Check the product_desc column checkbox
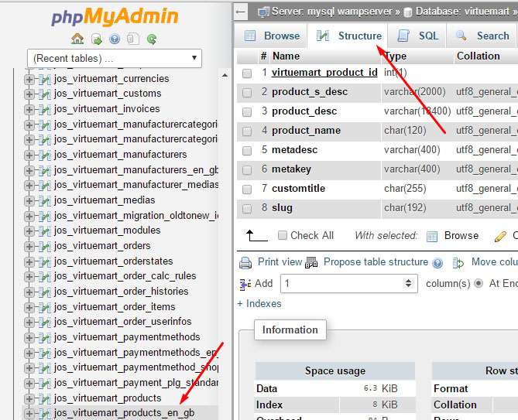Viewport: 518px width, 420px height. (x=247, y=112)
